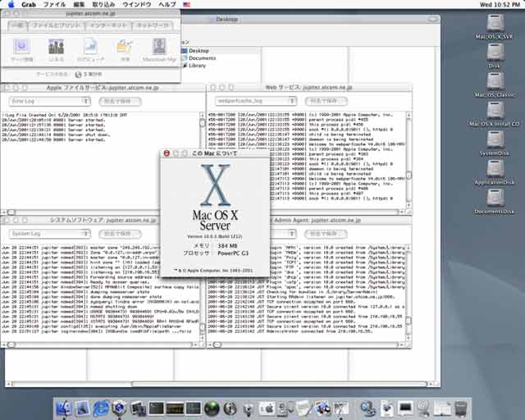Viewport: 525px width, 420px height.
Task: Open the ファイル menu
Action: click(x=55, y=4)
